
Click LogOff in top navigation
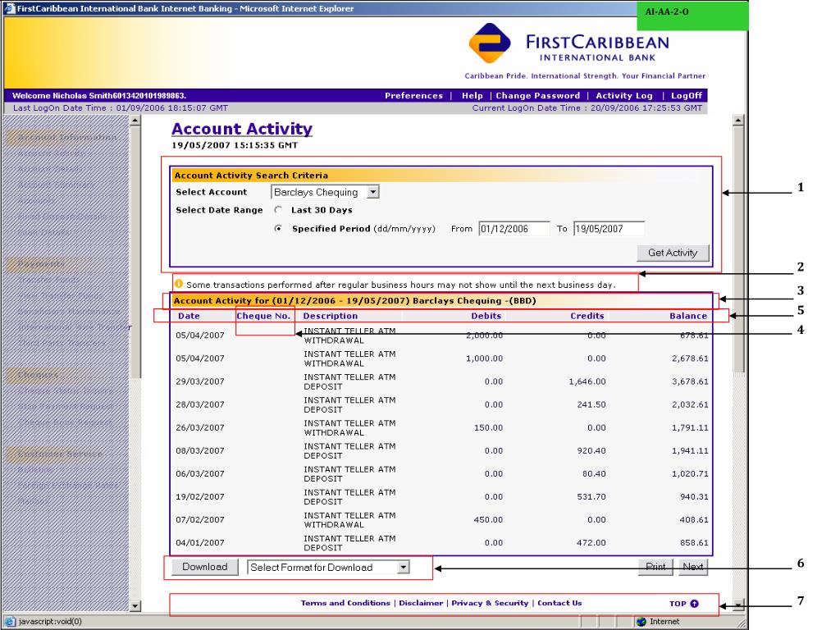coord(687,95)
